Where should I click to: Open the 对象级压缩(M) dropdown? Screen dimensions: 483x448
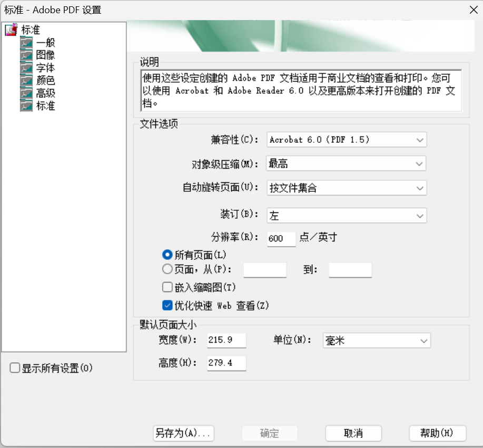click(x=346, y=163)
